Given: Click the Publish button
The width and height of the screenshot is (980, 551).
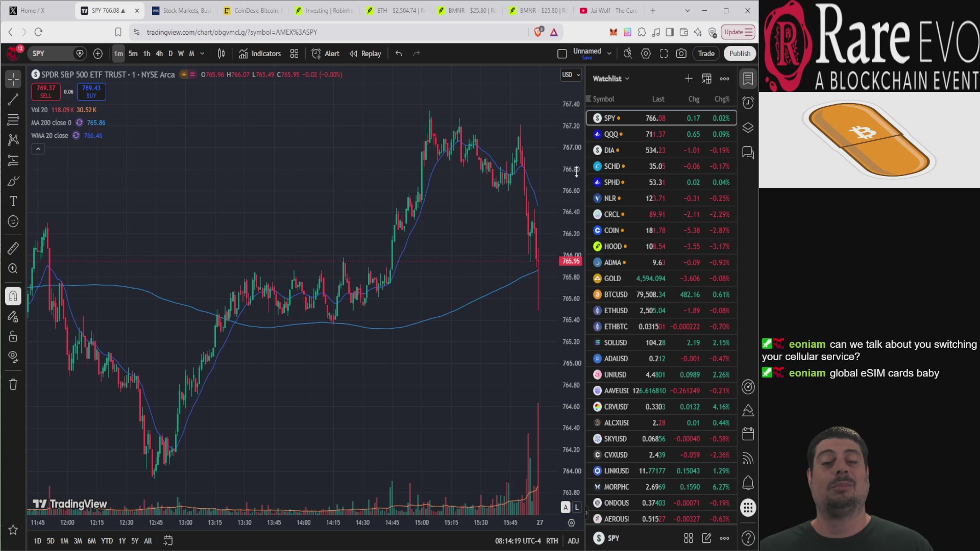Looking at the screenshot, I should [x=740, y=54].
